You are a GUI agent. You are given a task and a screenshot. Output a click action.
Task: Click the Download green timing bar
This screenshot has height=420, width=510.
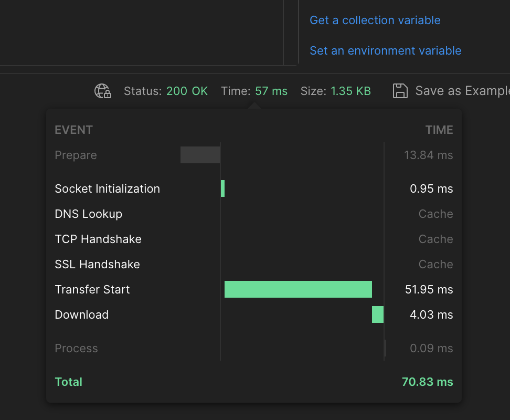[378, 314]
